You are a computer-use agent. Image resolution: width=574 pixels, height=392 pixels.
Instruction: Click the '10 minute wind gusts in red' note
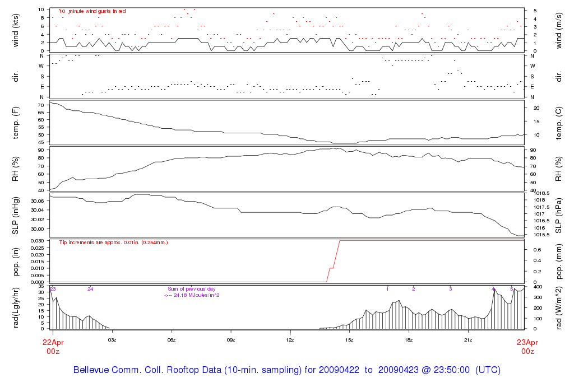point(92,11)
